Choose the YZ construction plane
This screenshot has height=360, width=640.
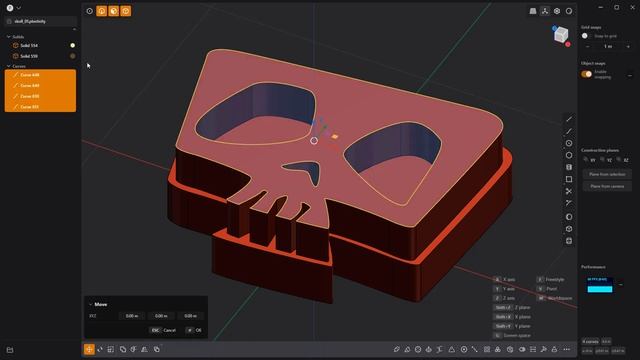606,160
